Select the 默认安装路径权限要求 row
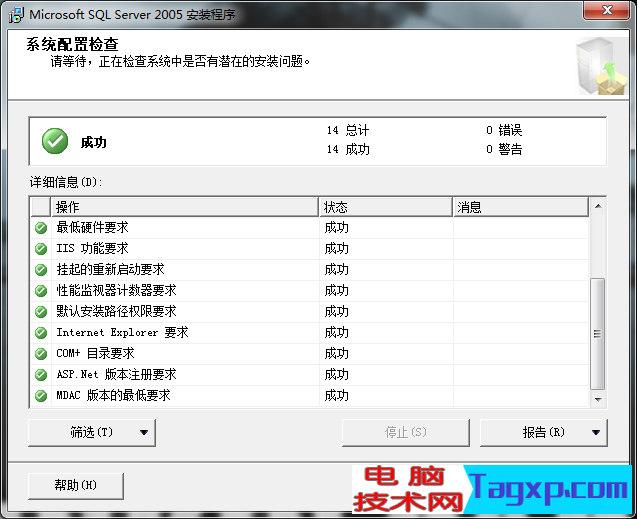 [310, 311]
